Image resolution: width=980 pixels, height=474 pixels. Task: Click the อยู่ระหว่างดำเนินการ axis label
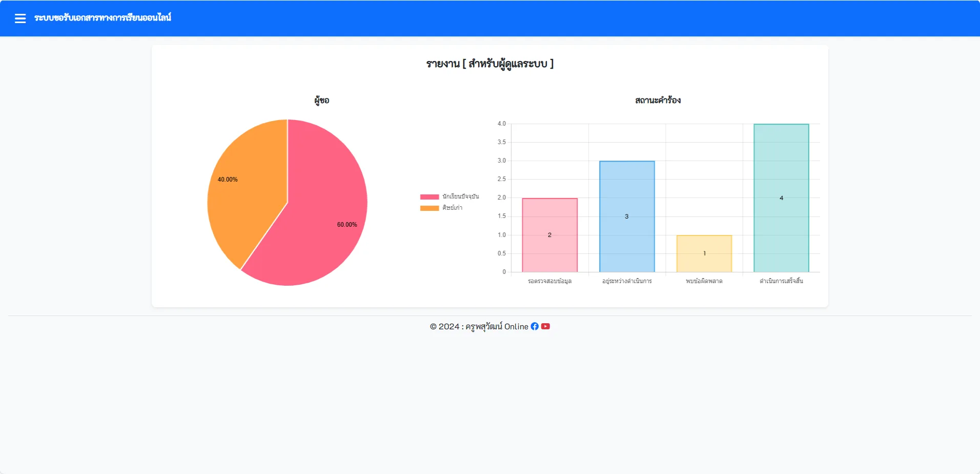tap(627, 281)
